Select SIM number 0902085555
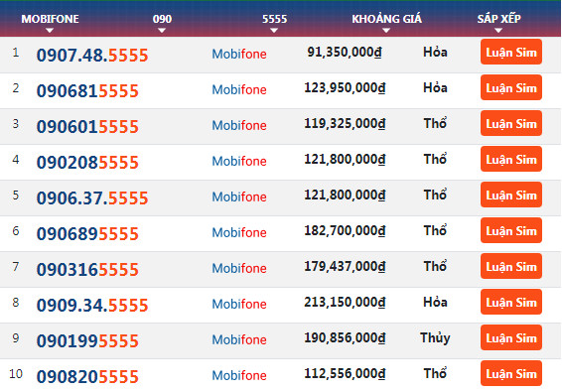The image size is (562, 392). tap(87, 162)
